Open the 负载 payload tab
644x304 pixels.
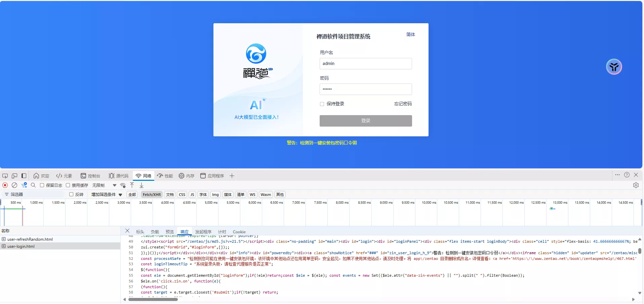155,232
